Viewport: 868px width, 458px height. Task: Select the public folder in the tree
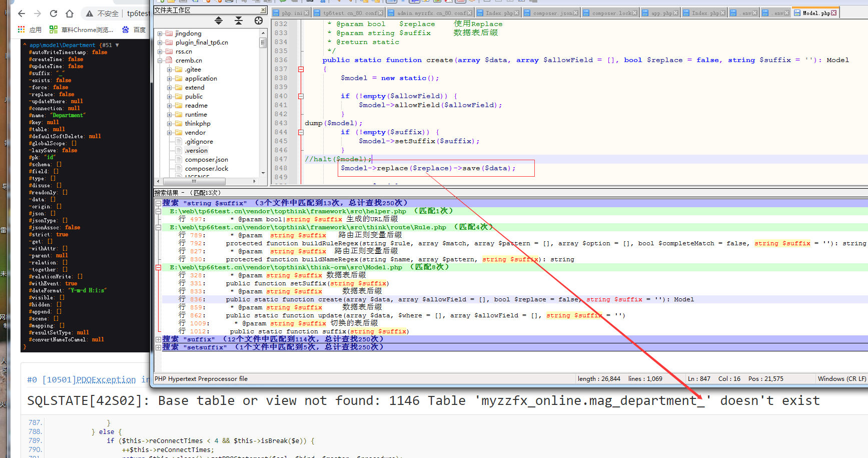[x=194, y=97]
